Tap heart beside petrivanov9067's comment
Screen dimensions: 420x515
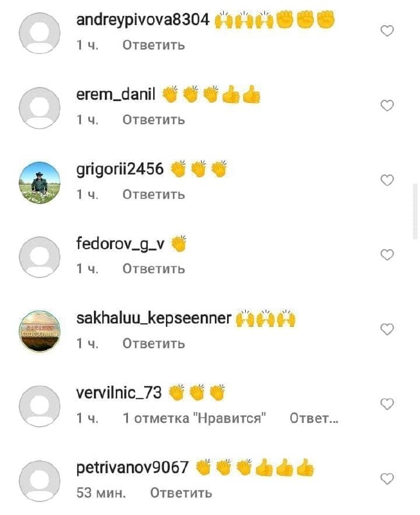387,478
